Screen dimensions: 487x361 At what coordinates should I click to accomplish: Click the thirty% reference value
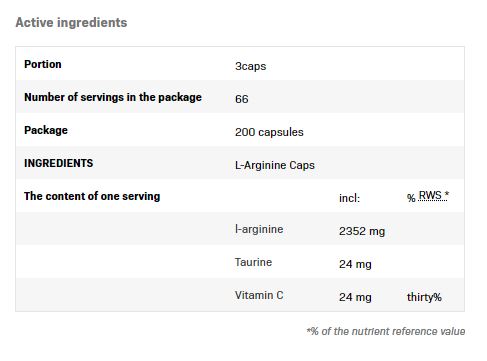click(x=424, y=297)
